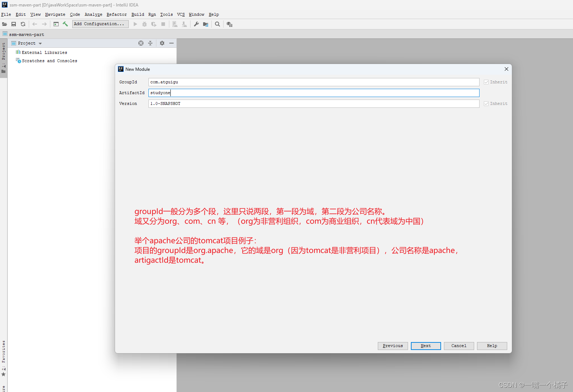Click the ArtifactId input field
This screenshot has height=392, width=573.
(x=314, y=93)
